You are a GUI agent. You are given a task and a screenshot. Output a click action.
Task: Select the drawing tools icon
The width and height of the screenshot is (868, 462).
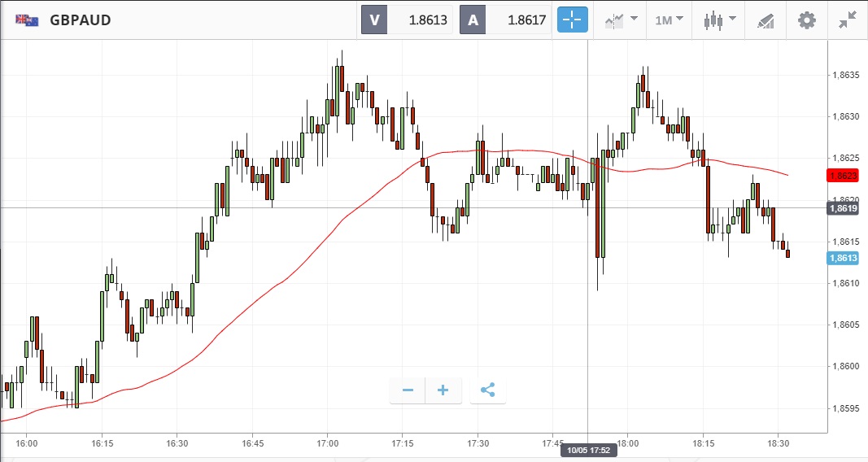point(765,20)
